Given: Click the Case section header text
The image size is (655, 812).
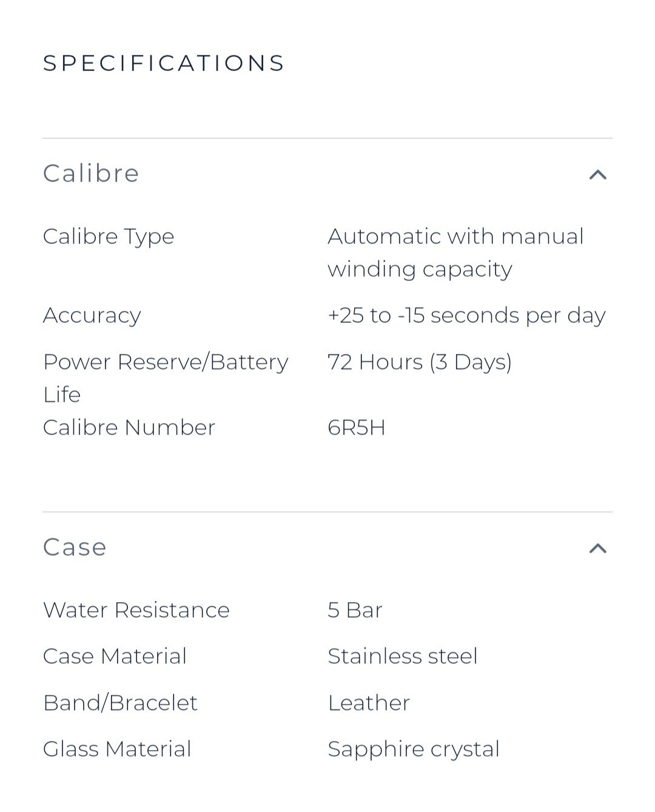Looking at the screenshot, I should click(x=75, y=547).
